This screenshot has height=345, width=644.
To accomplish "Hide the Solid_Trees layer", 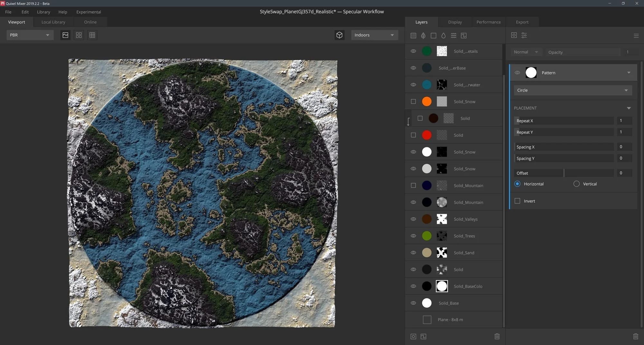I will (413, 236).
